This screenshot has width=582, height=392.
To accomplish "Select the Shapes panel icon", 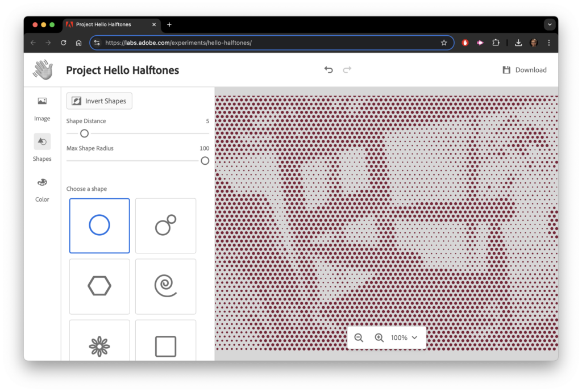I will point(42,141).
